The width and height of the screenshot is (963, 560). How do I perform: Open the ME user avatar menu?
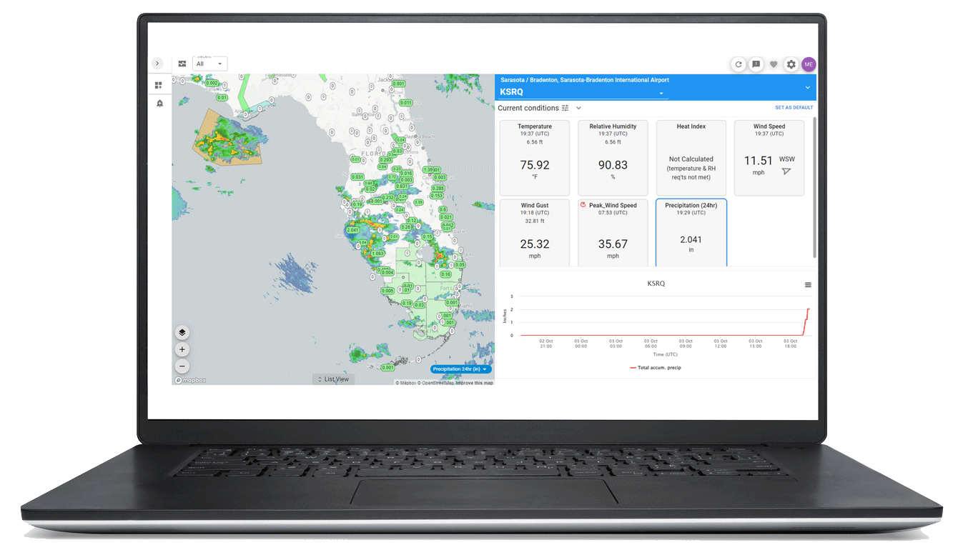(x=809, y=64)
